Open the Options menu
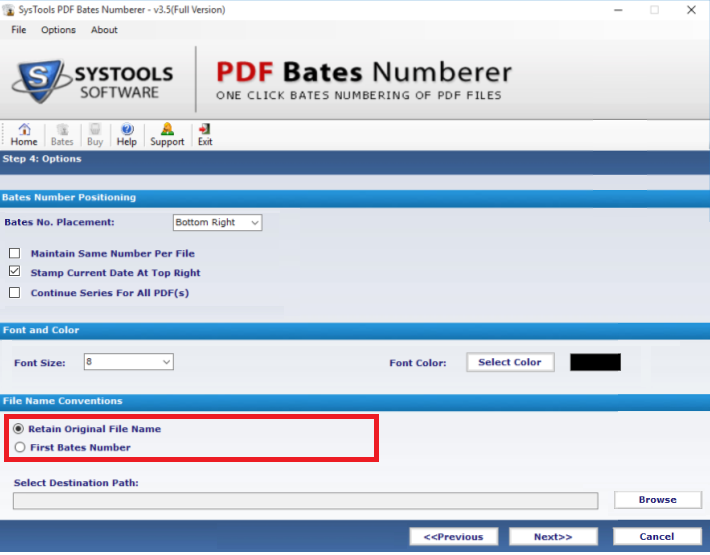The image size is (710, 555). coord(58,30)
